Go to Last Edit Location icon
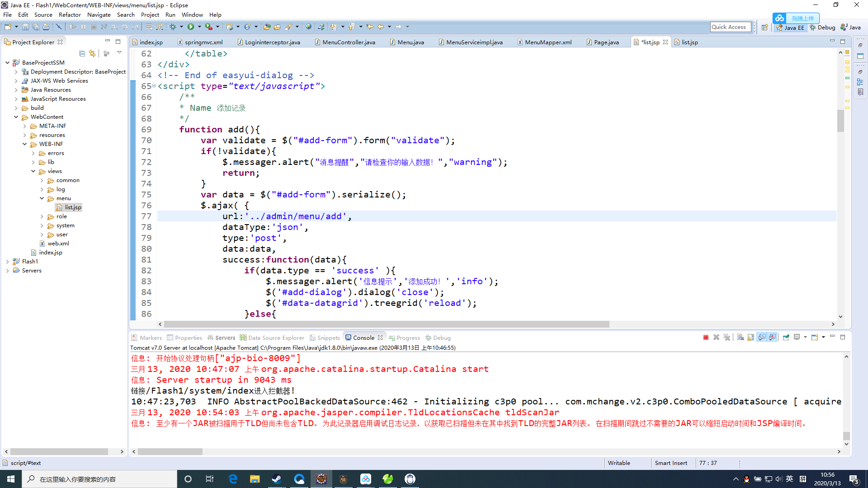Image resolution: width=868 pixels, height=488 pixels. [370, 27]
